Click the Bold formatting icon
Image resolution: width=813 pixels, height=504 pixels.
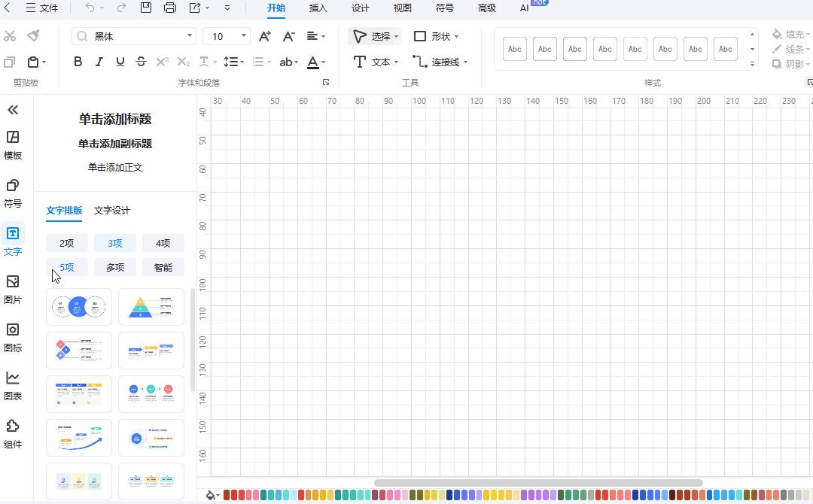(78, 62)
